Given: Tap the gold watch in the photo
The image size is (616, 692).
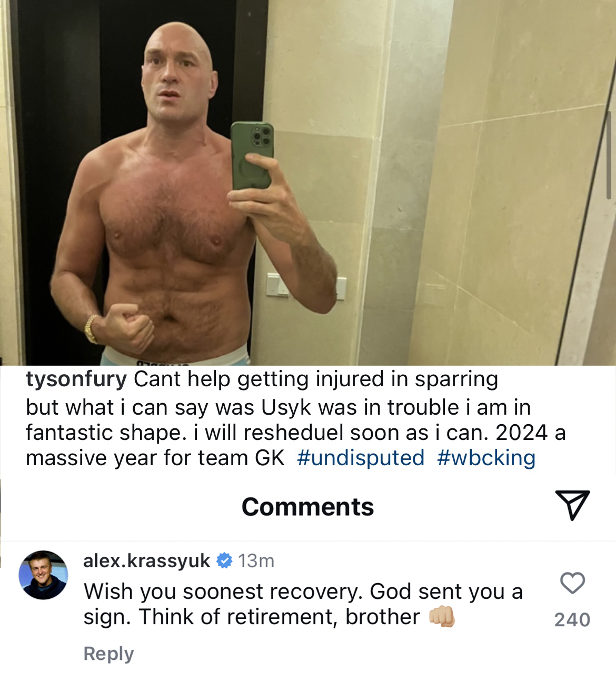Looking at the screenshot, I should click(x=92, y=328).
